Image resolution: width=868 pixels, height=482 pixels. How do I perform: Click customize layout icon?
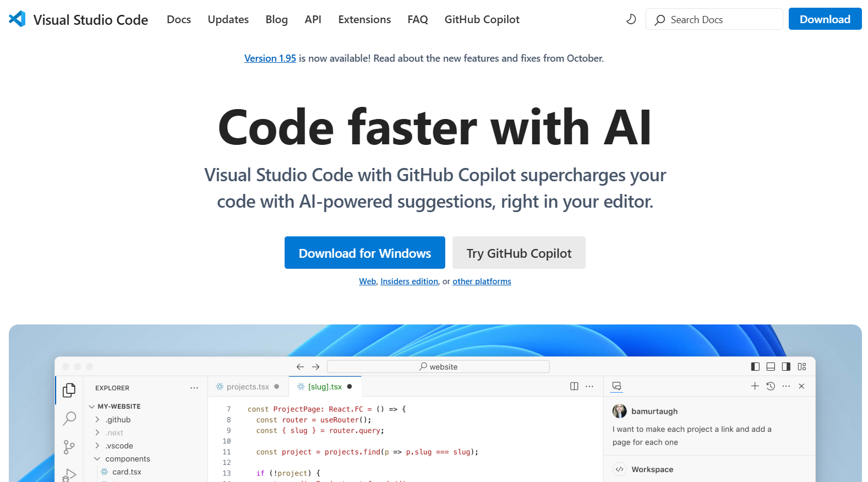click(802, 367)
